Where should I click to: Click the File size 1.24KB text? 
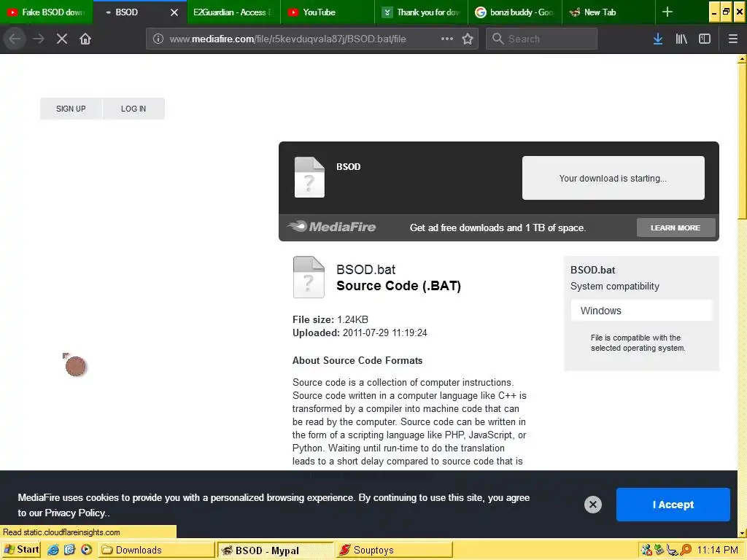coord(330,319)
